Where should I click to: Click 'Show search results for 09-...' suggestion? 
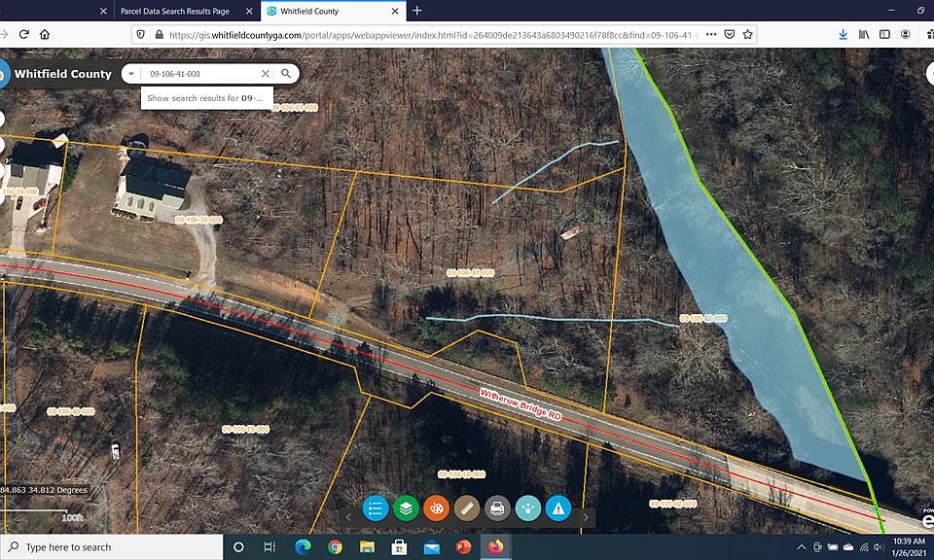tap(205, 98)
